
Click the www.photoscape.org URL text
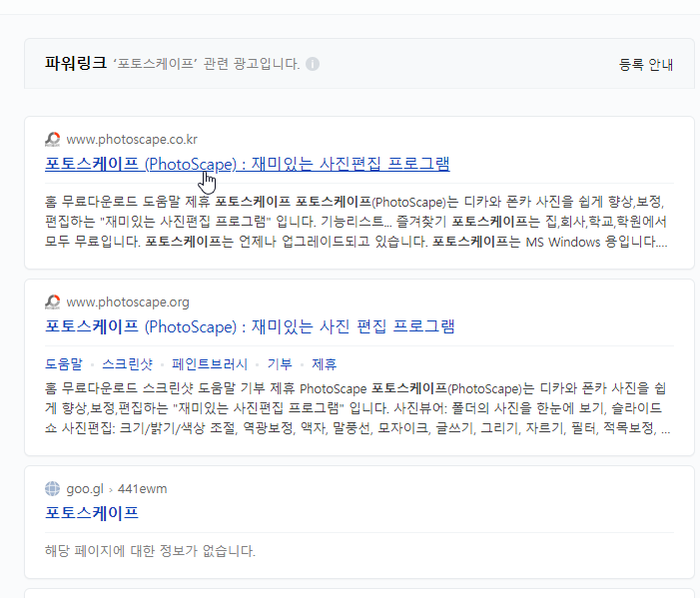tap(128, 302)
